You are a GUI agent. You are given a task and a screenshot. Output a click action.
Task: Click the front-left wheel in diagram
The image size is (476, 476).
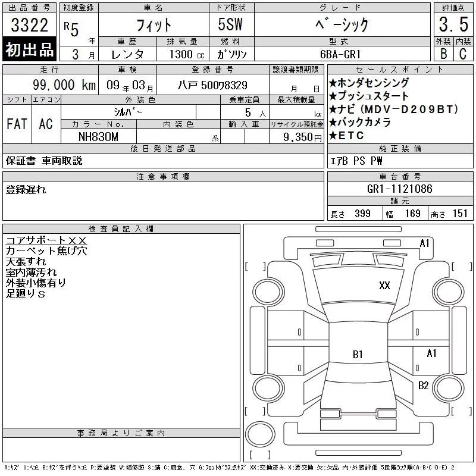click(268, 292)
